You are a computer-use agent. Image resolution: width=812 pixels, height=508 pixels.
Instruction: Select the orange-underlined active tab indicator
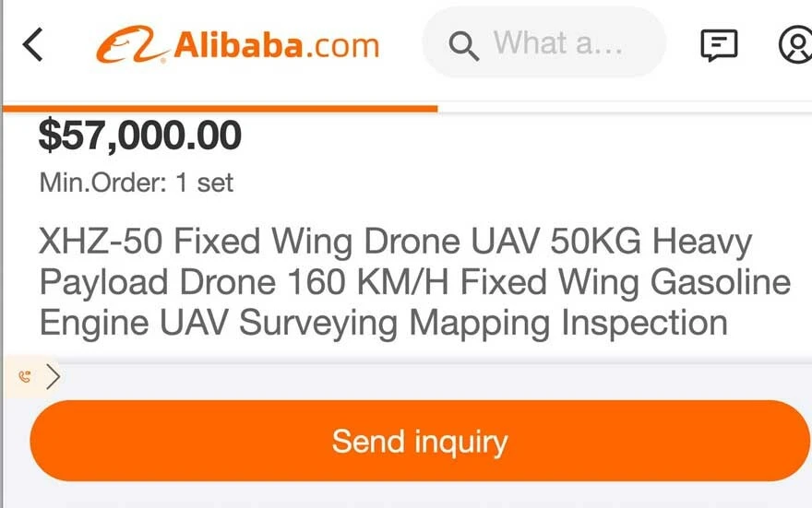click(220, 109)
